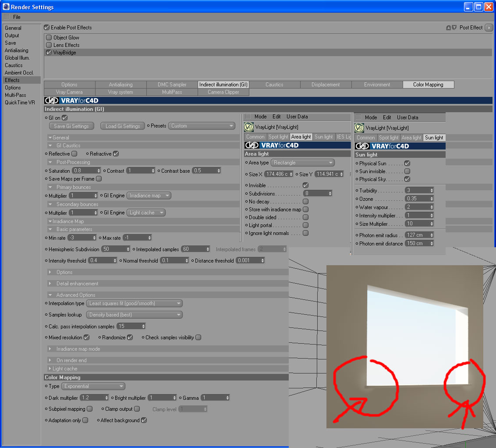Click the post effect move-up arrow icon
This screenshot has height=448, width=496.
[449, 28]
